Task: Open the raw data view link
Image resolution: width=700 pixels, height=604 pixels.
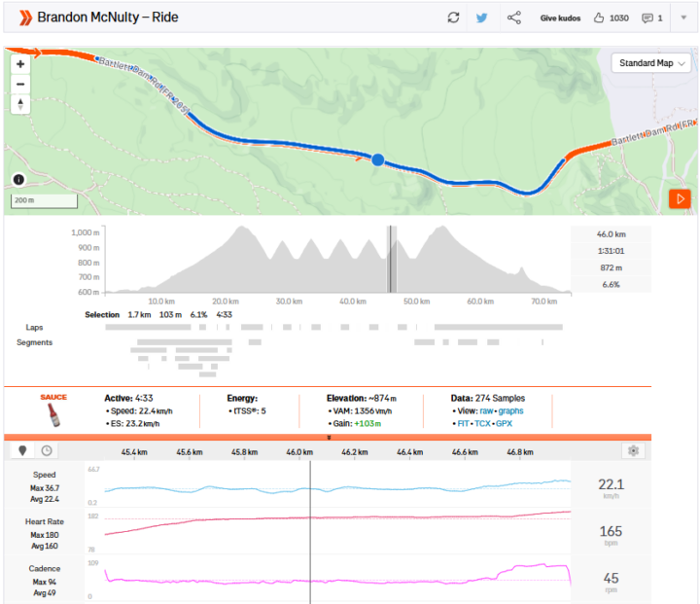Action: [x=486, y=411]
